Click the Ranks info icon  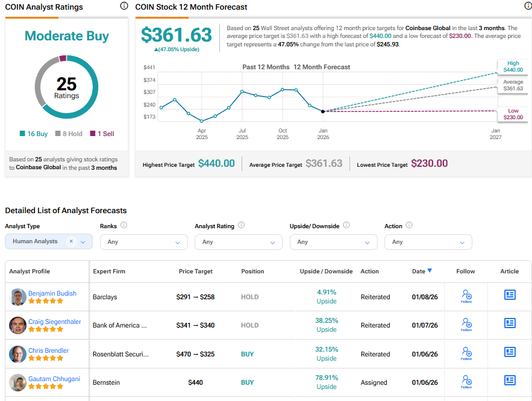click(x=124, y=225)
